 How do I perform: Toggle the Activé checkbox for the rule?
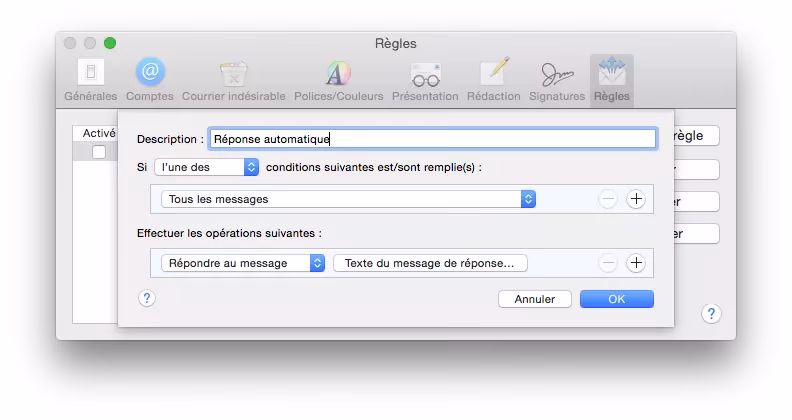(99, 152)
